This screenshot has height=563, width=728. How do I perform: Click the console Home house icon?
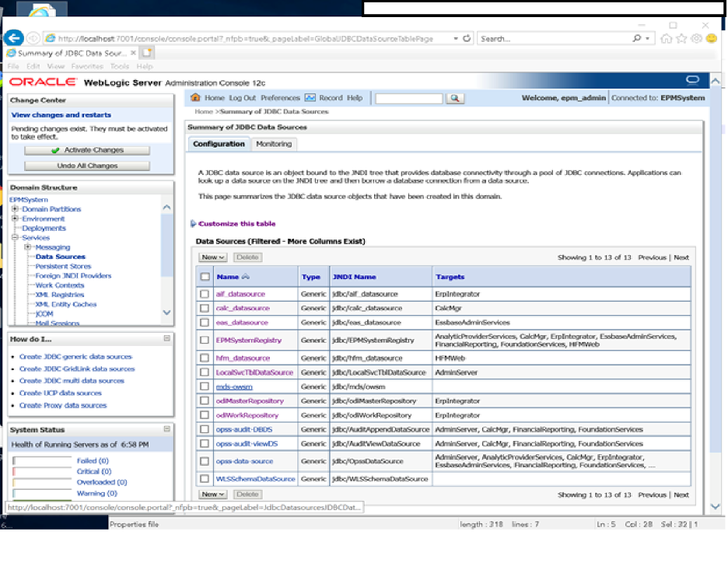coord(195,97)
